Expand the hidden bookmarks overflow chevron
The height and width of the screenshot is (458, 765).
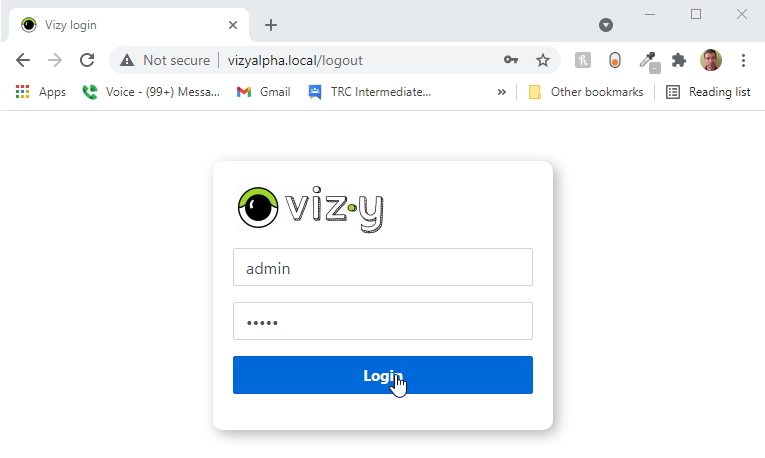coord(501,92)
